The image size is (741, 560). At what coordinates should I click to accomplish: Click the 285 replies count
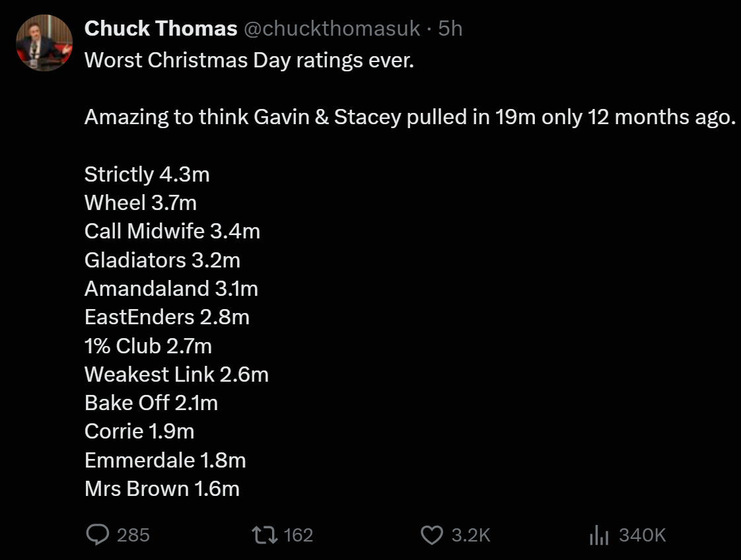coord(133,535)
